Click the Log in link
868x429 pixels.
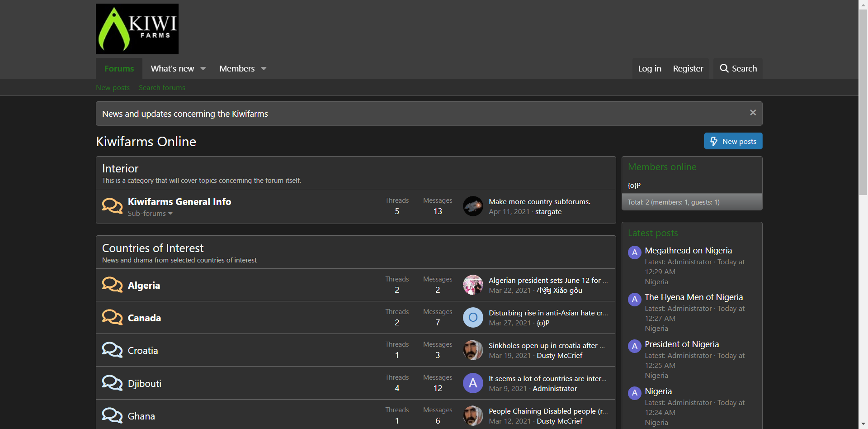click(650, 68)
